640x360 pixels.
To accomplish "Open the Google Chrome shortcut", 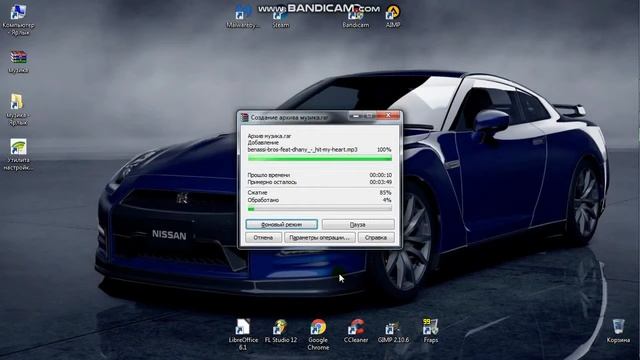I will [318, 334].
